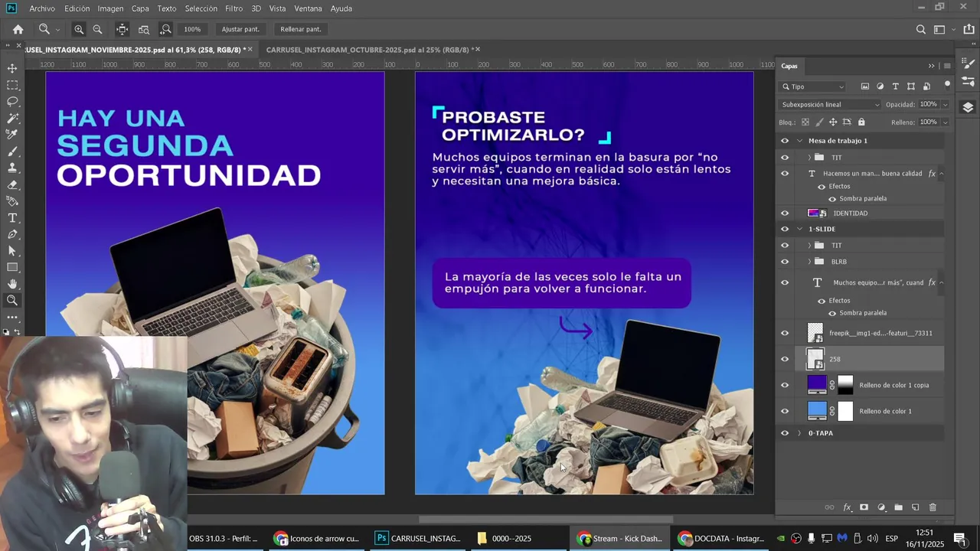Hide the 258 layer

pos(784,359)
